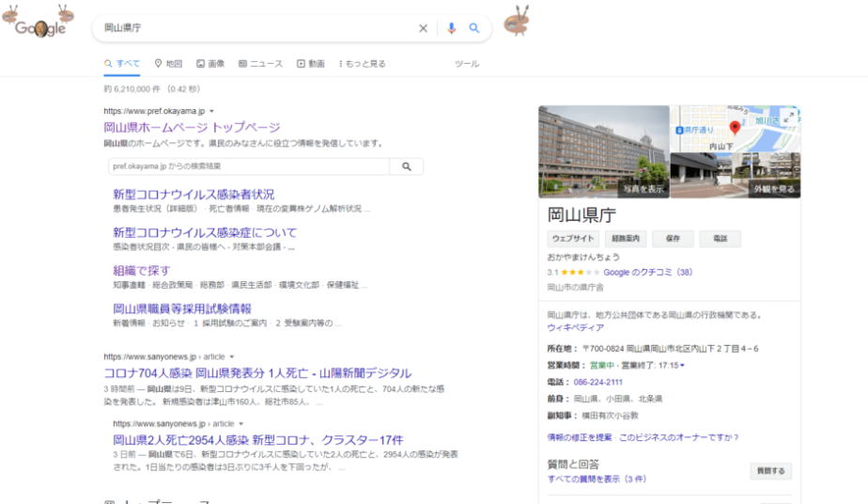Open street view labeled 外観を見る

click(736, 176)
